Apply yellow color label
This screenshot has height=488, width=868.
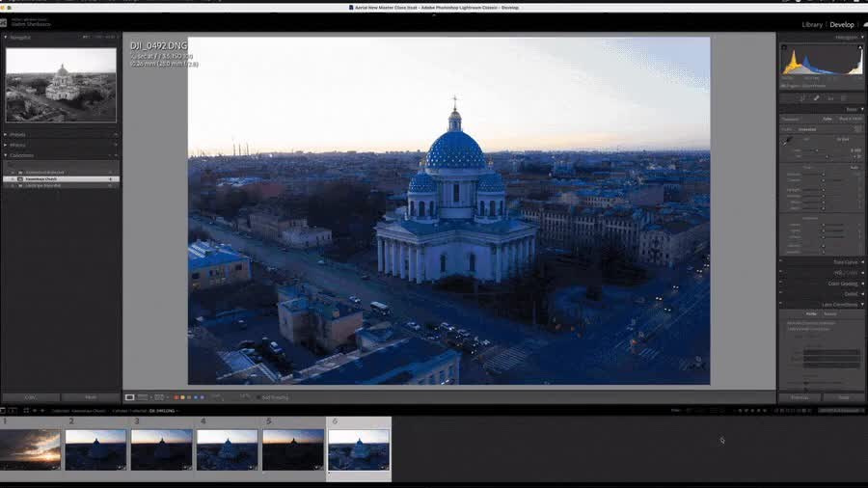click(x=182, y=397)
